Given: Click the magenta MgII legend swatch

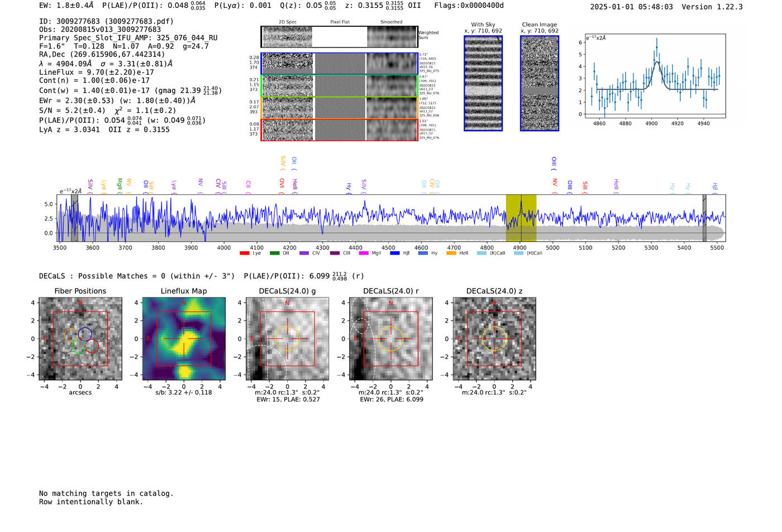Looking at the screenshot, I should tap(364, 253).
